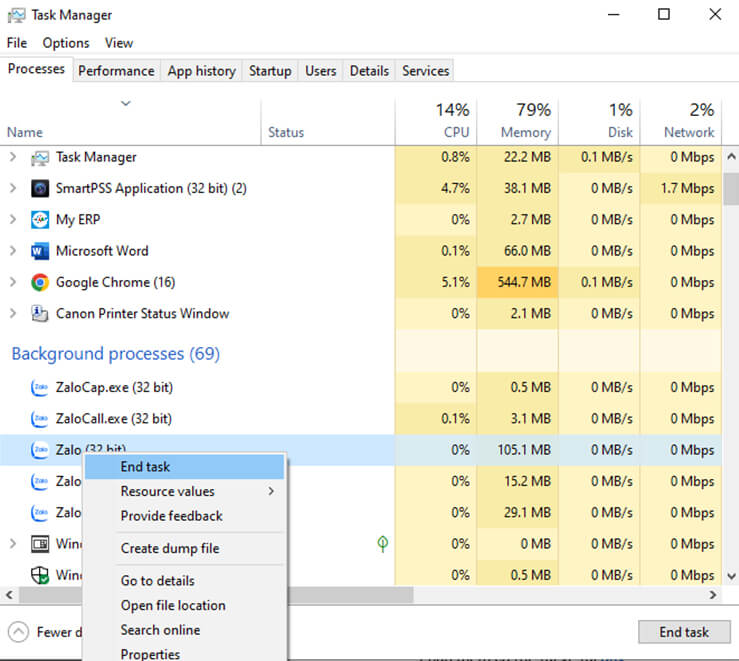Click the green leaf suspended status icon
Image resolution: width=739 pixels, height=661 pixels.
pyautogui.click(x=383, y=544)
